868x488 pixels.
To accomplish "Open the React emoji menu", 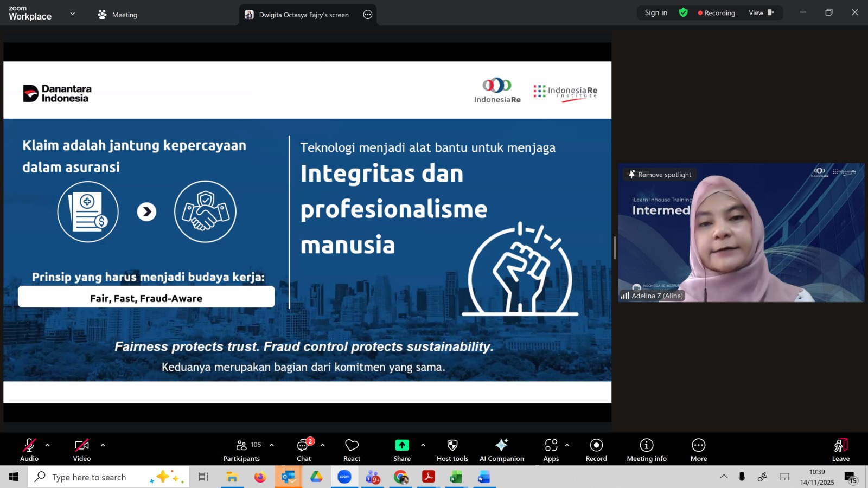I will pos(352,450).
